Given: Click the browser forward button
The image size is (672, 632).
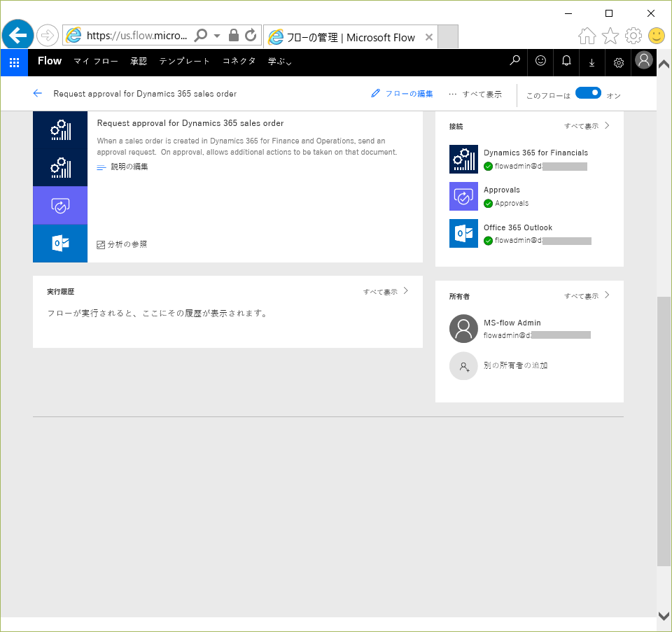Looking at the screenshot, I should click(x=47, y=35).
